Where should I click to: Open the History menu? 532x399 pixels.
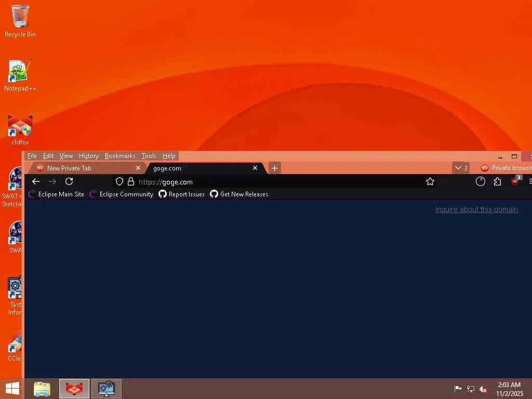[88, 156]
